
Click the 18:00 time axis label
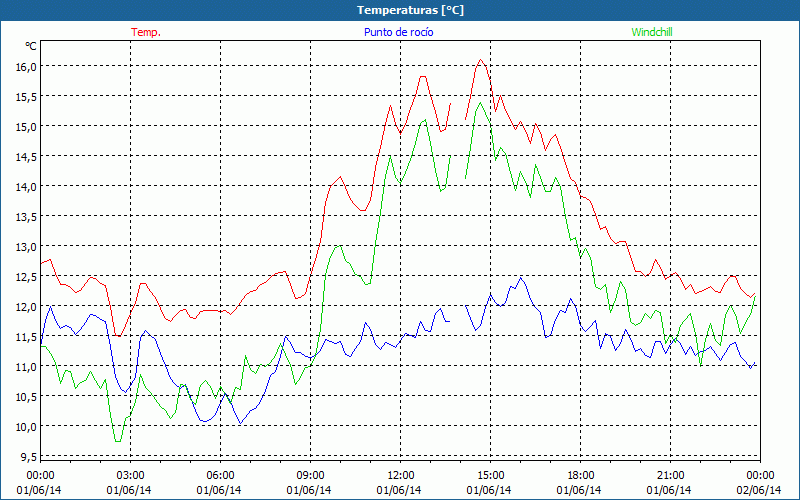(580, 476)
